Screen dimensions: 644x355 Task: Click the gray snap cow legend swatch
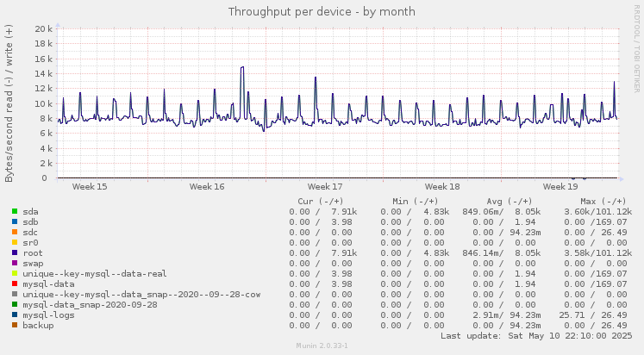point(15,295)
